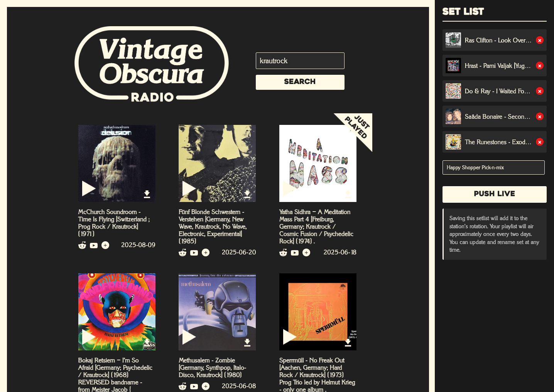Remove The Runestones from set list
Image resolution: width=554 pixels, height=392 pixels.
540,142
